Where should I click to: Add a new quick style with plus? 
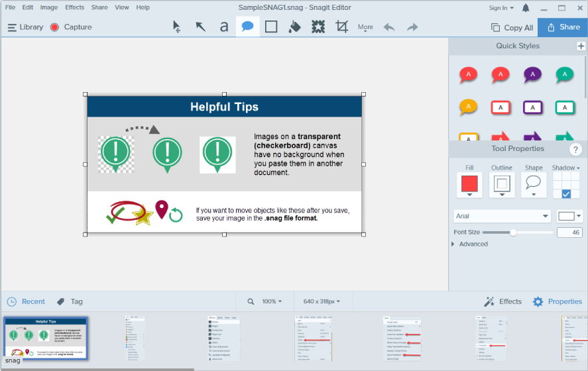tap(581, 46)
